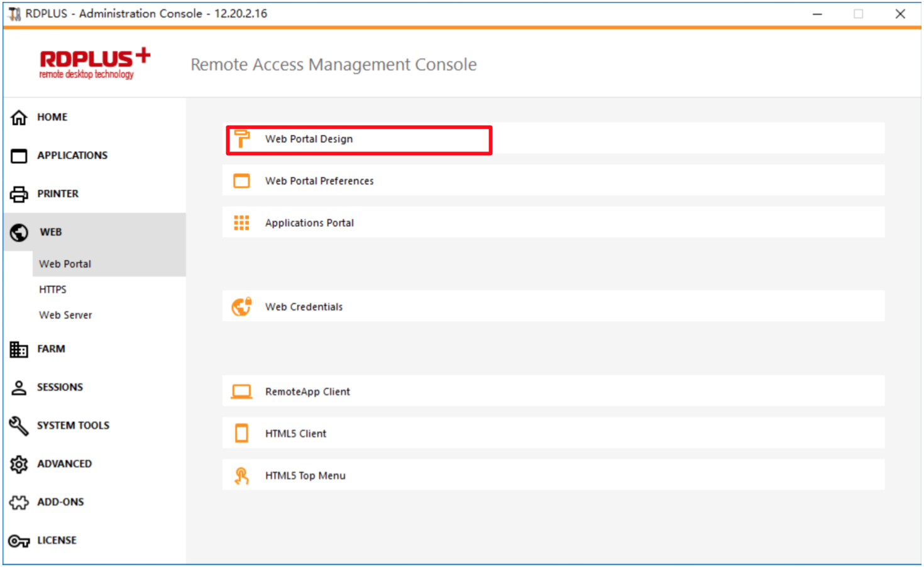The height and width of the screenshot is (567, 924).
Task: Open System Tools from the sidebar
Action: tap(73, 426)
